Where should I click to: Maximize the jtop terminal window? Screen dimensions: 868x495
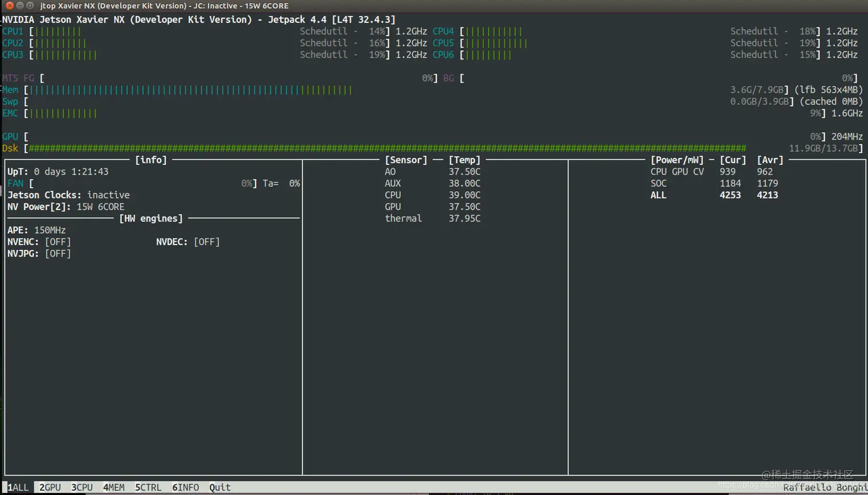[30, 5]
